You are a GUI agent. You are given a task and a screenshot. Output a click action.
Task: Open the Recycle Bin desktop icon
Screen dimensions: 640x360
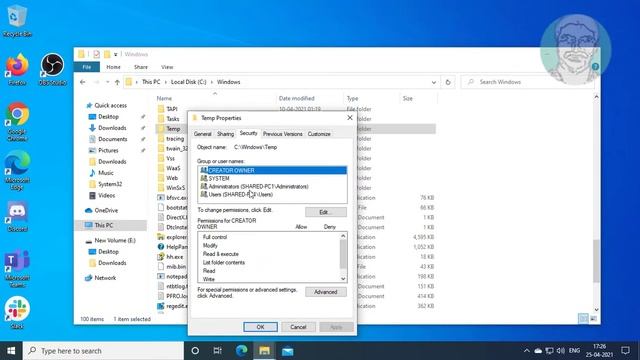coord(17,21)
